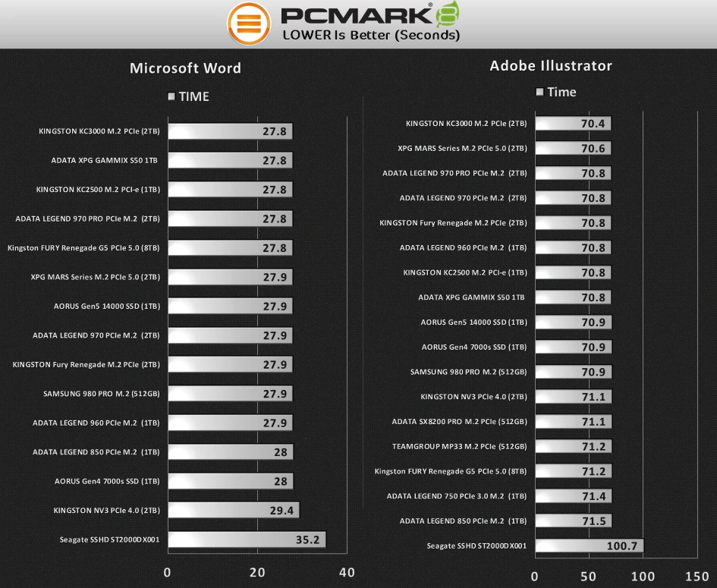Select the KINGSTON NV3 29.4 bar
717x588 pixels.
point(233,511)
